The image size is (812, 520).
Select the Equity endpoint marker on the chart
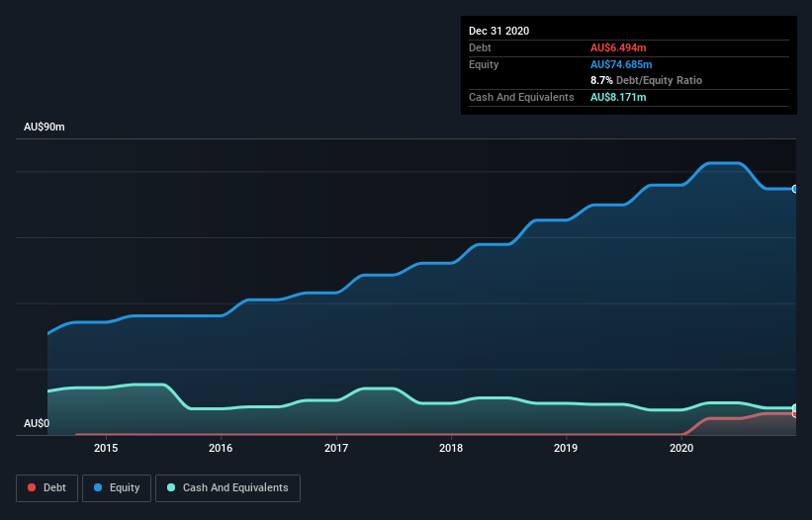[795, 189]
